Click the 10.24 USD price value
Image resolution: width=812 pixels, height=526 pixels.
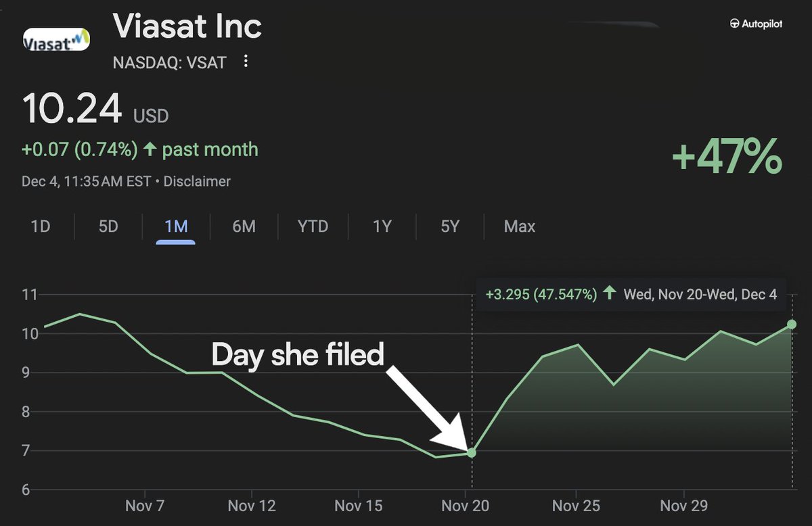(95, 109)
